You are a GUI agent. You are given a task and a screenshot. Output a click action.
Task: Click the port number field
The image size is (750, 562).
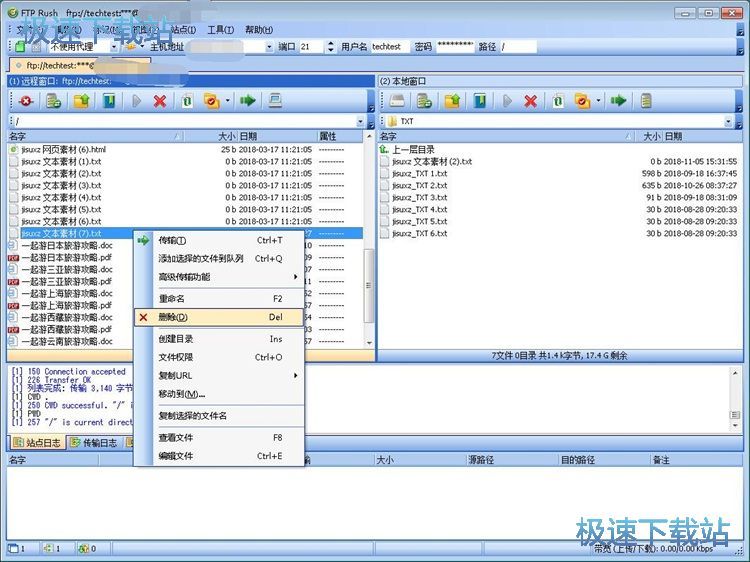[311, 47]
